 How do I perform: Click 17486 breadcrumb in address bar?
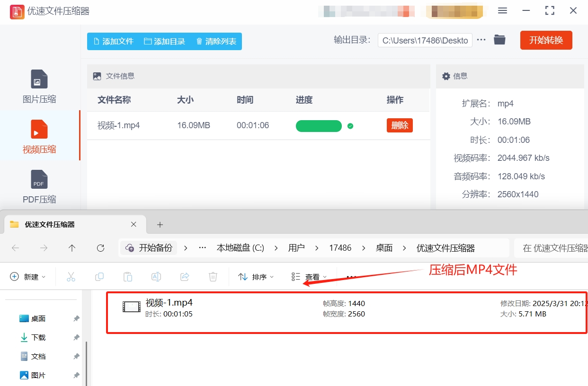[x=340, y=248]
